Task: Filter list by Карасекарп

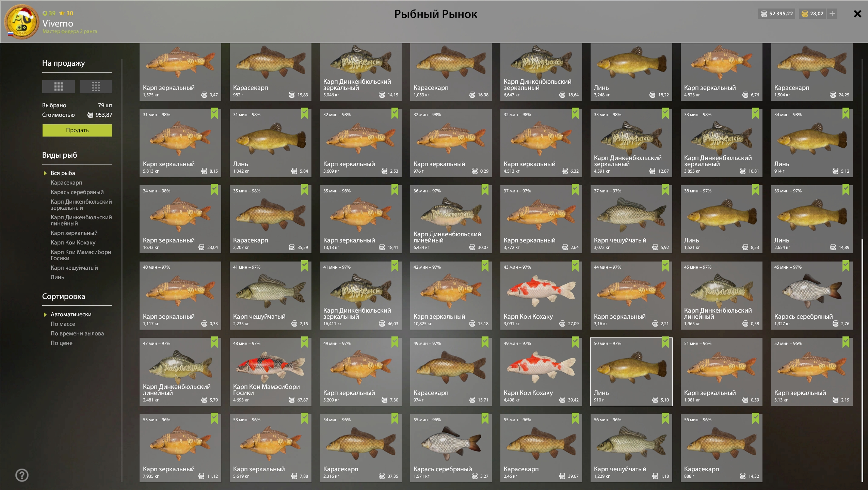Action: (x=66, y=183)
